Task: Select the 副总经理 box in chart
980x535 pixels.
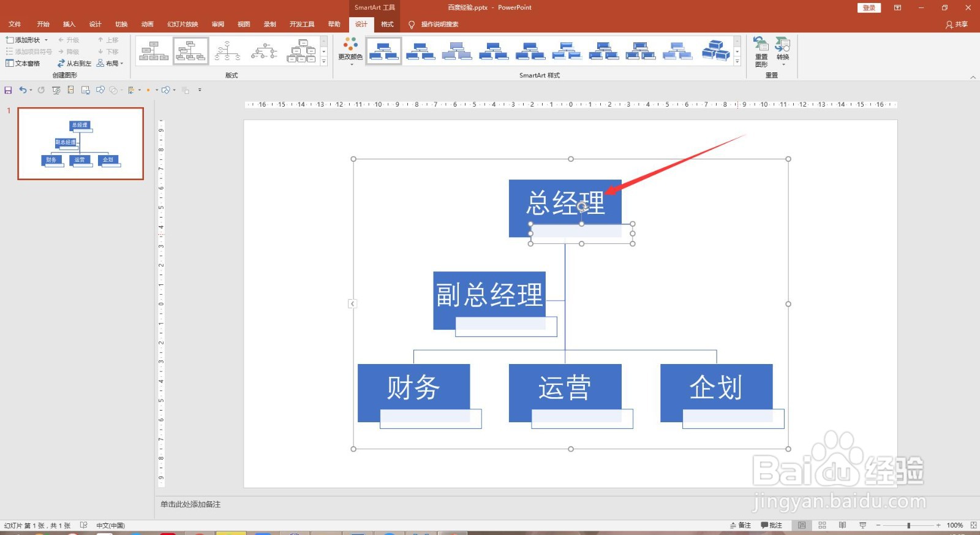Action: tap(489, 300)
